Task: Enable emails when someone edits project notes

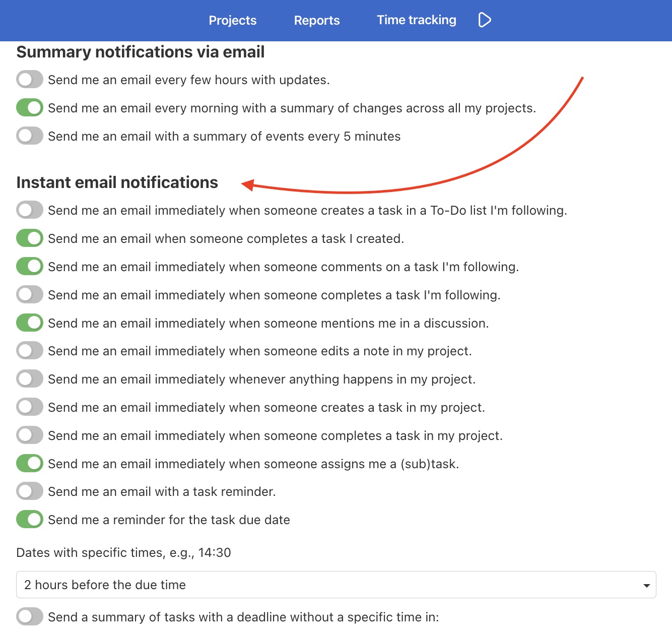Action: pos(29,351)
